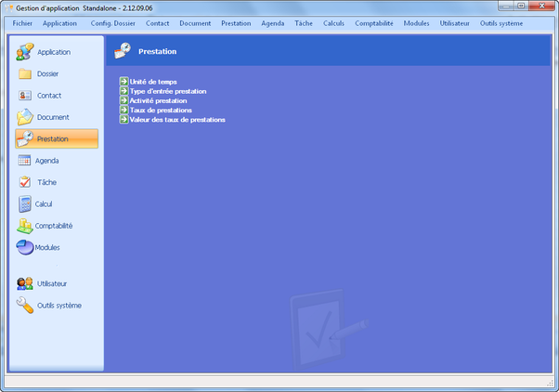Select the Tâche checklist icon
This screenshot has width=559, height=392.
click(x=25, y=182)
